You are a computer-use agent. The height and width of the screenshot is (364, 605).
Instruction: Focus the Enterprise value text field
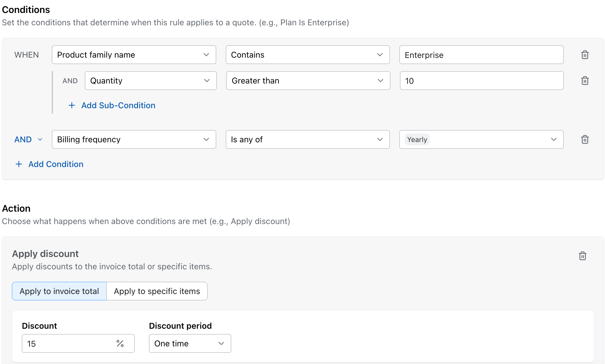[x=481, y=55]
